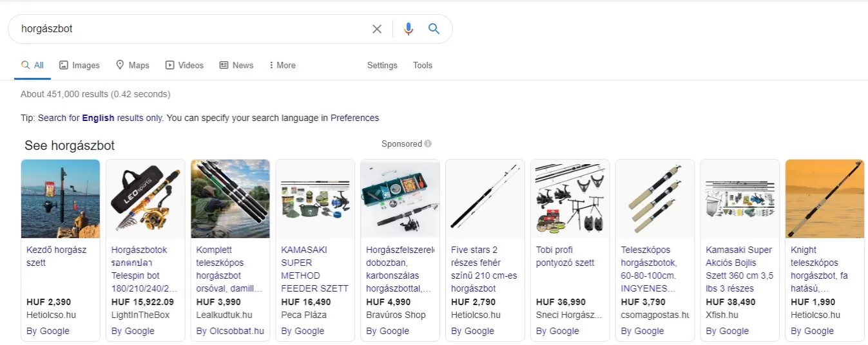Switch to the News tab
868x345 pixels.
[x=236, y=65]
